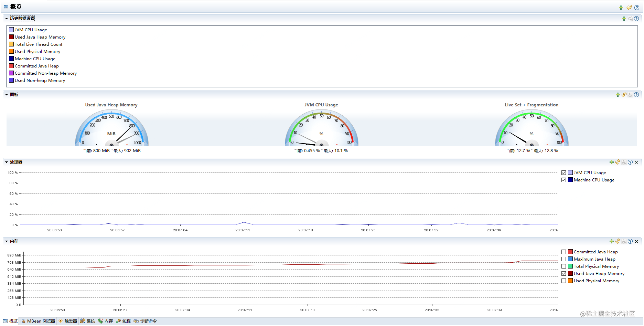Click the green plus icon in the 概览 title bar
Image resolution: width=644 pixels, height=326 pixels.
pos(621,8)
